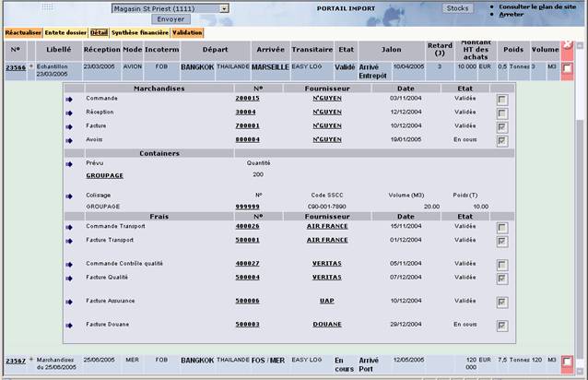Click the arrow icon beside Commande row
The width and height of the screenshot is (588, 380).
click(69, 100)
